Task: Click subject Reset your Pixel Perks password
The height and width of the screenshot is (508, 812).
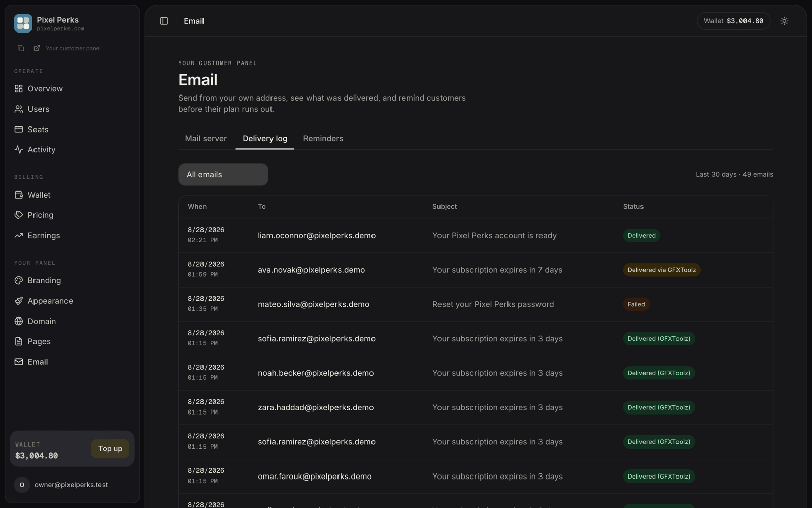Action: (493, 304)
